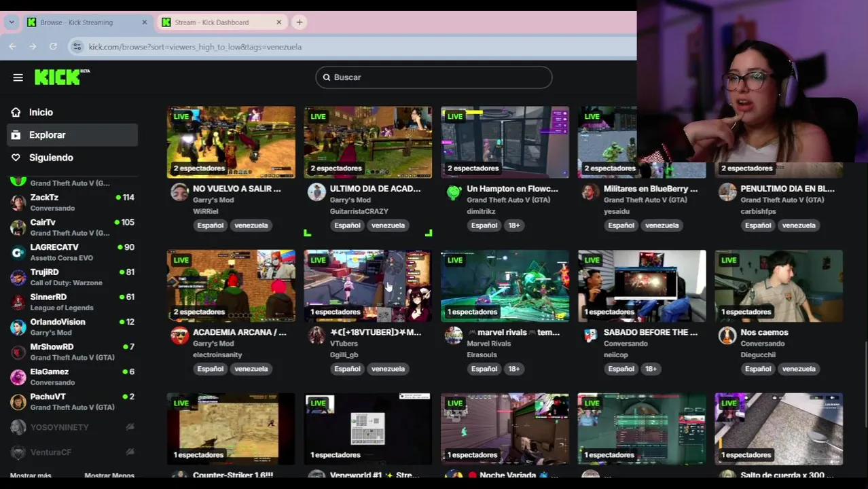
Task: Open Un Hampton en Flowc stream thumbnail
Action: pyautogui.click(x=505, y=142)
